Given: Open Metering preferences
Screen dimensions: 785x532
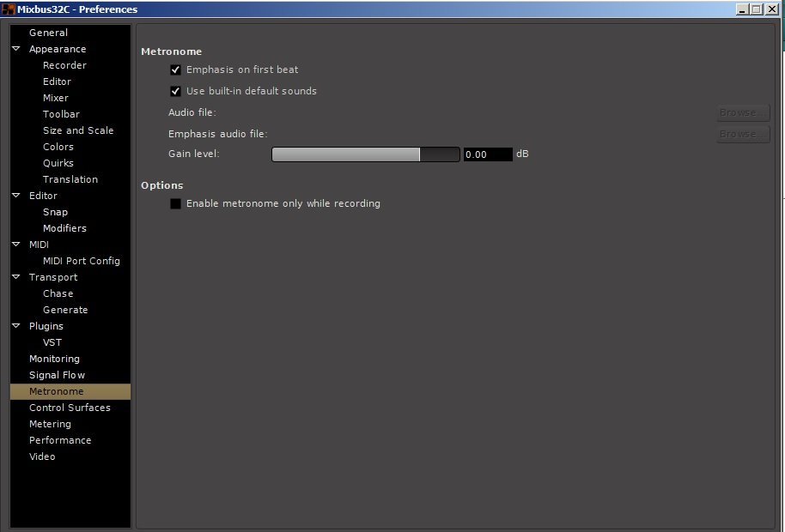Looking at the screenshot, I should click(50, 424).
